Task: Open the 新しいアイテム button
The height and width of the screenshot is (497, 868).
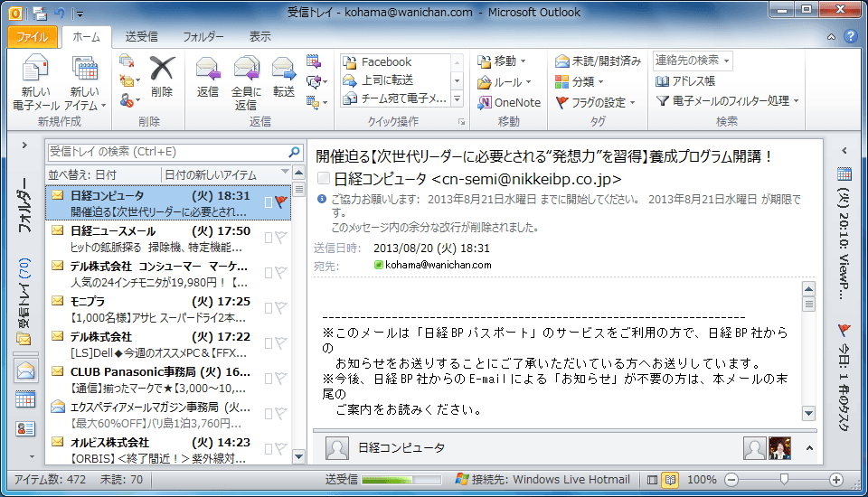Action: click(85, 82)
